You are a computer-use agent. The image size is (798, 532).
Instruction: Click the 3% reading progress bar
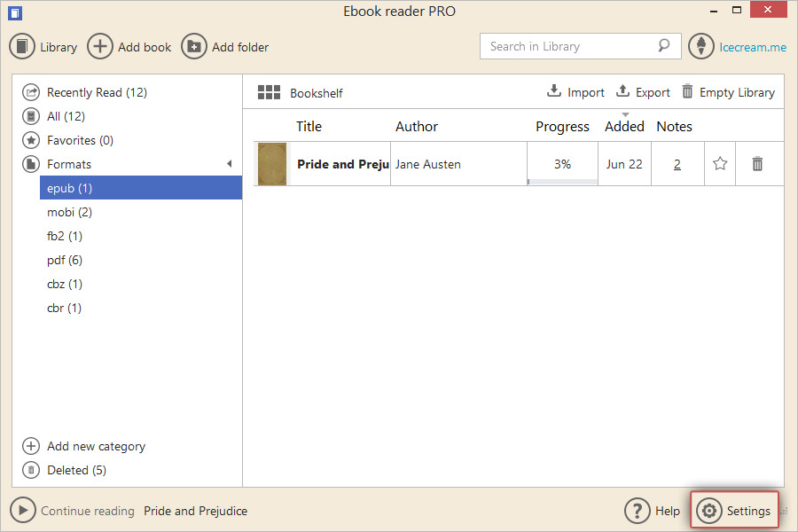[x=562, y=181]
